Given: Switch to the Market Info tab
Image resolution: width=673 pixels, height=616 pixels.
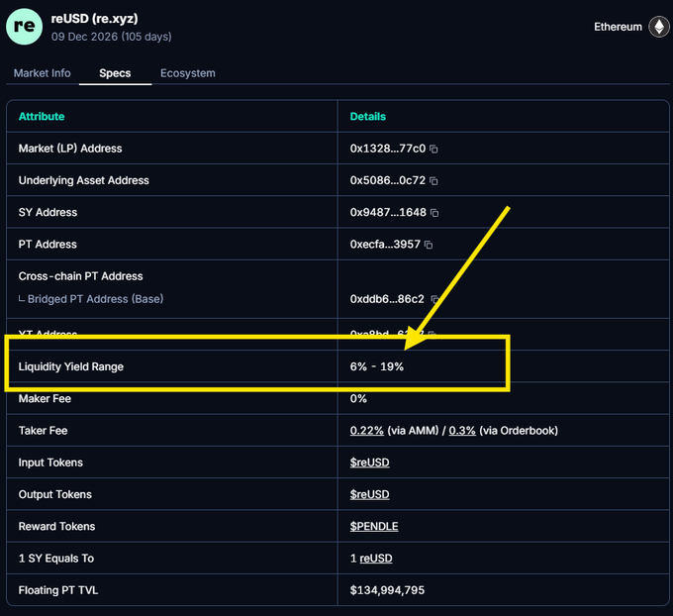Looking at the screenshot, I should point(42,73).
